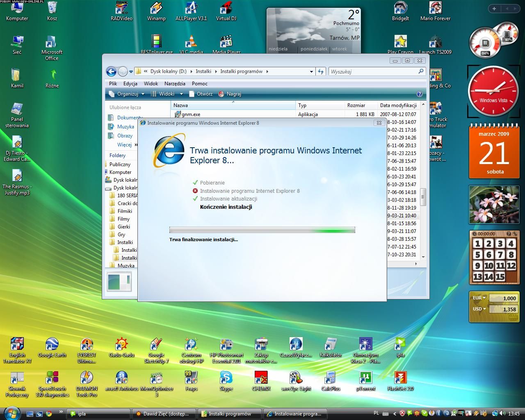Expand the Organizuj dropdown

[x=127, y=94]
